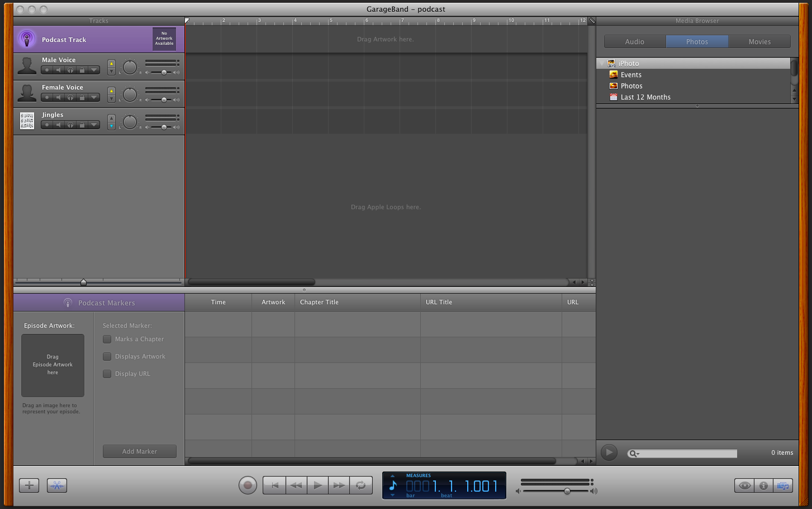Click the Jingles pan knob

[x=130, y=122]
